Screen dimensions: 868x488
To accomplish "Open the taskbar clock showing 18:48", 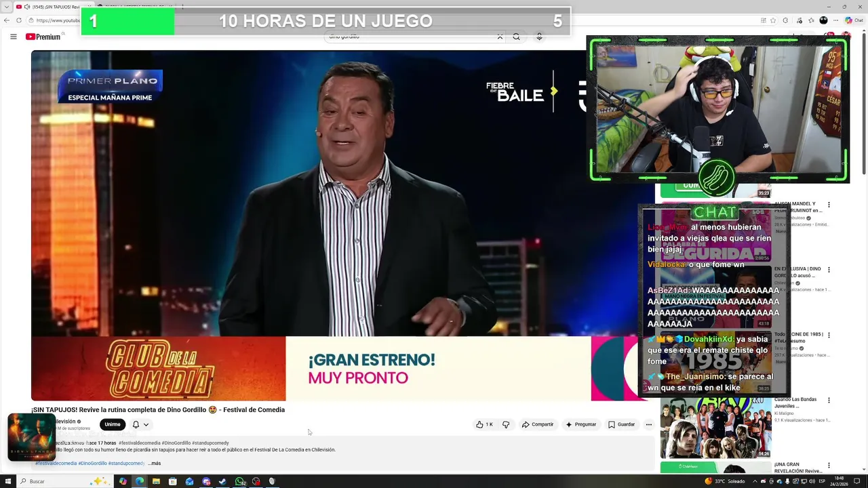I will click(840, 481).
